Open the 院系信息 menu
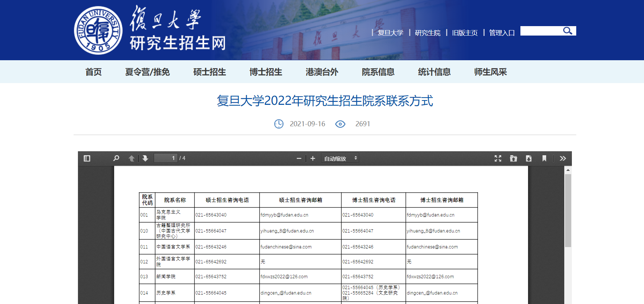The image size is (644, 304). click(x=378, y=72)
